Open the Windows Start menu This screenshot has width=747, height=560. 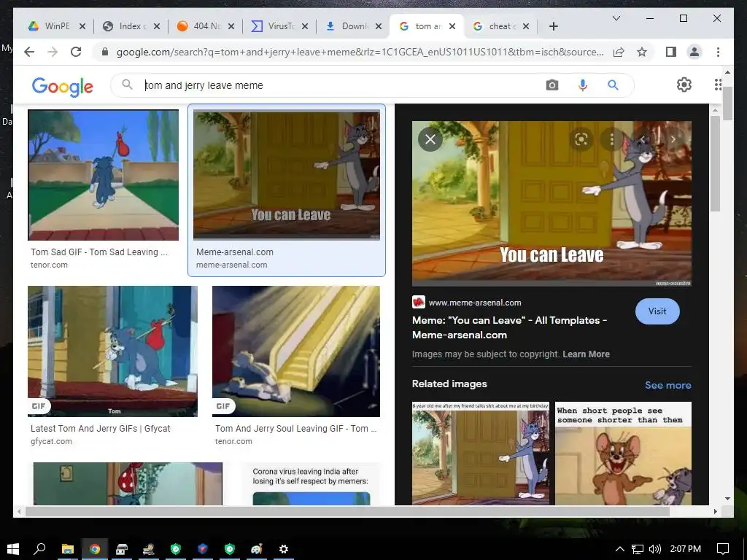pyautogui.click(x=13, y=549)
